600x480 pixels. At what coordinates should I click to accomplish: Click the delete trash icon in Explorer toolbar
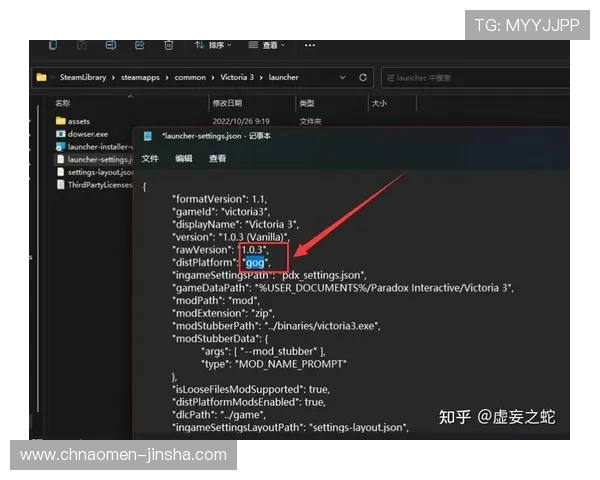pyautogui.click(x=169, y=46)
